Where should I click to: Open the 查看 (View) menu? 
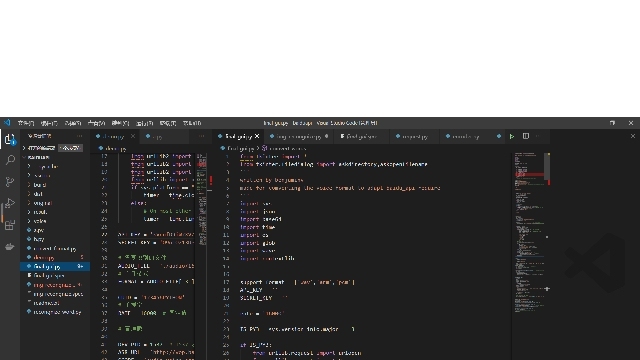pyautogui.click(x=96, y=123)
